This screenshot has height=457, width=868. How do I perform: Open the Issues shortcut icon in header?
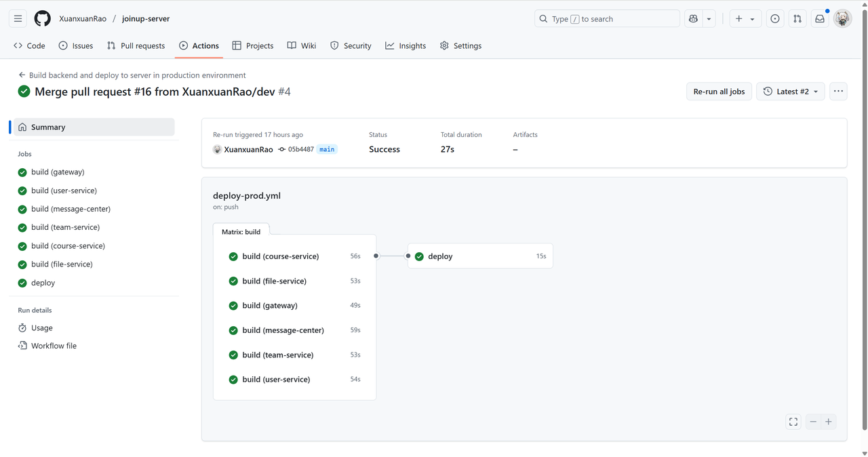pos(775,19)
